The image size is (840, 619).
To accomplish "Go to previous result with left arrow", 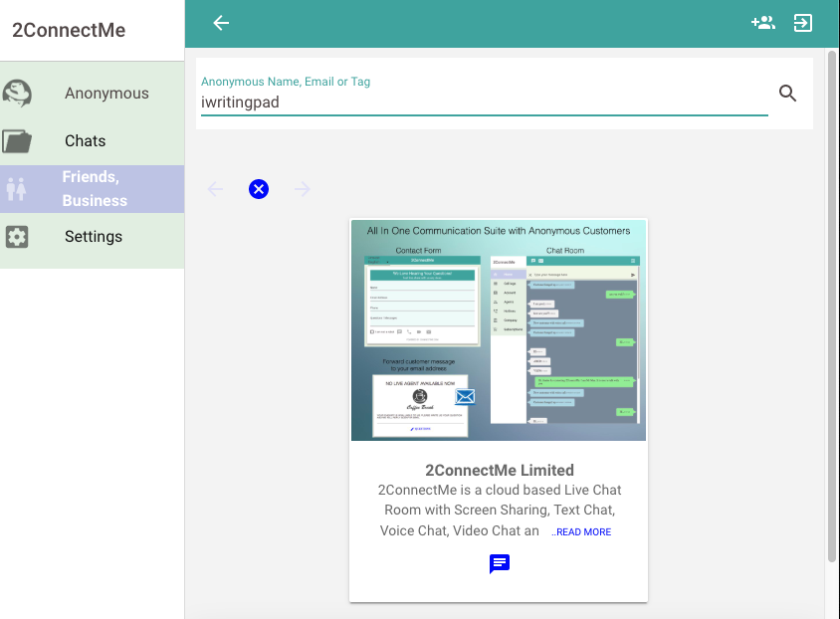I will (215, 189).
